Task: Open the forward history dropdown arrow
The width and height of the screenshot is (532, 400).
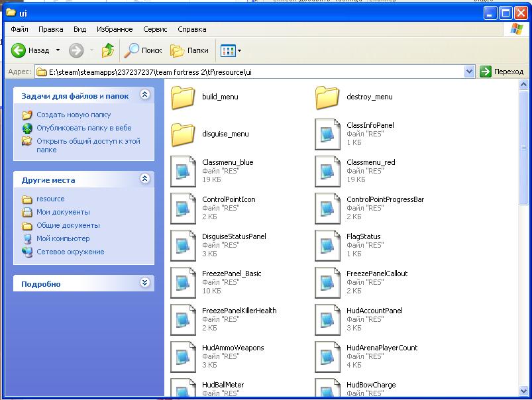Action: click(91, 50)
